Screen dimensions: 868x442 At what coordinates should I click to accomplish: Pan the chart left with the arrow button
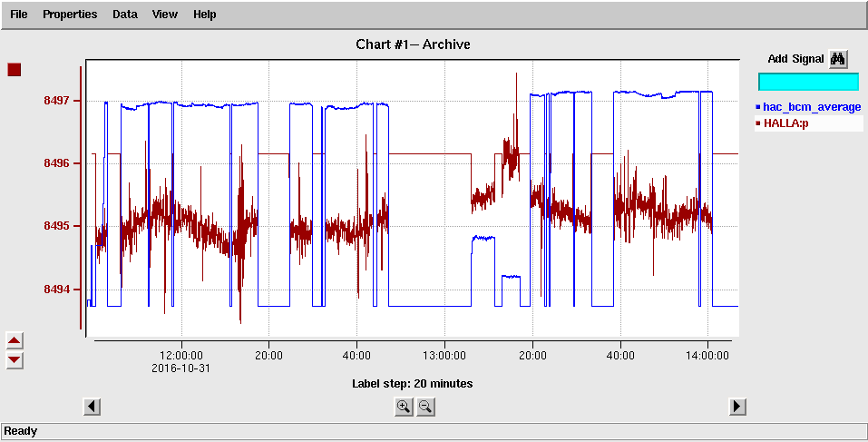coord(92,407)
